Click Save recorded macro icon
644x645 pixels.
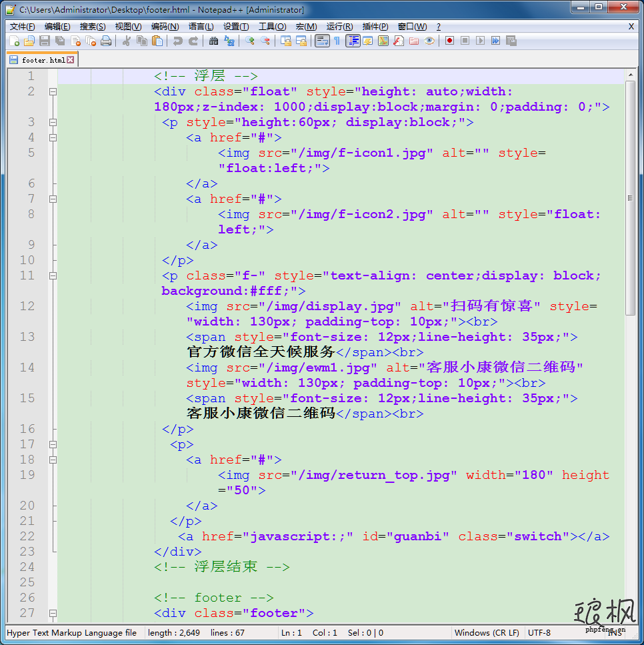(511, 41)
